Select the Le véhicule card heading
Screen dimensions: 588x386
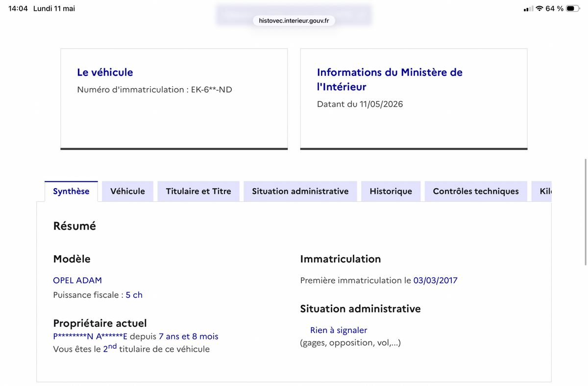pyautogui.click(x=105, y=72)
